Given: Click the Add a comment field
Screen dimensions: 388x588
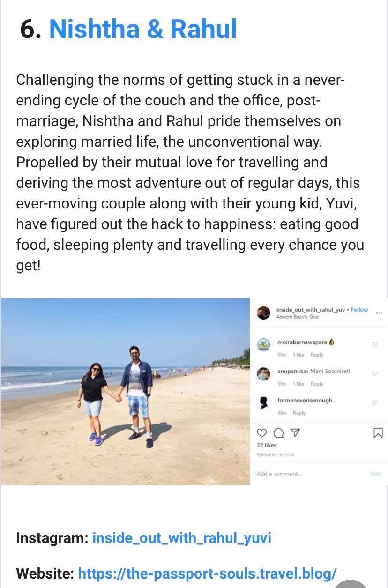Looking at the screenshot, I should pos(300,474).
